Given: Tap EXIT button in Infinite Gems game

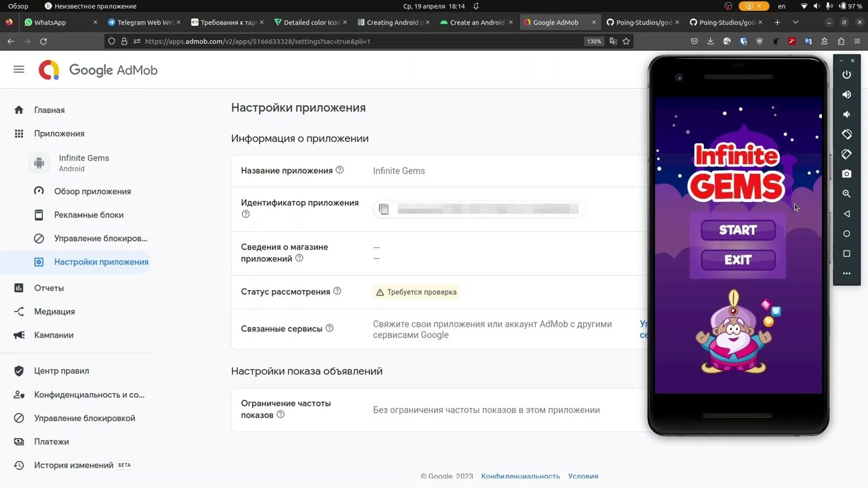Looking at the screenshot, I should coord(738,260).
